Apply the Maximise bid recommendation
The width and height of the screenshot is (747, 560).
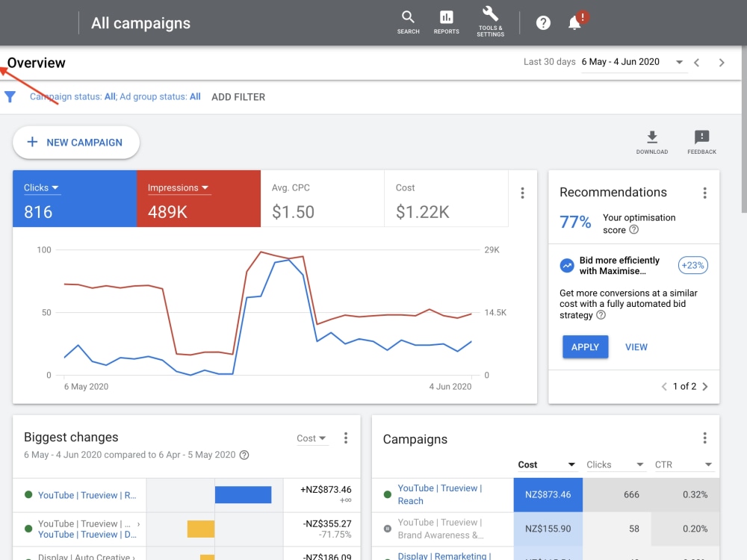[585, 347]
